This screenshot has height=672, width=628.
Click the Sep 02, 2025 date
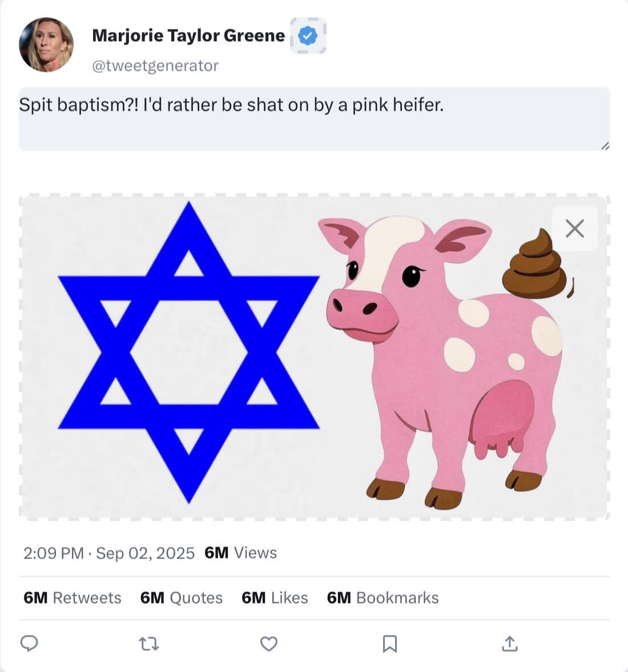click(145, 553)
